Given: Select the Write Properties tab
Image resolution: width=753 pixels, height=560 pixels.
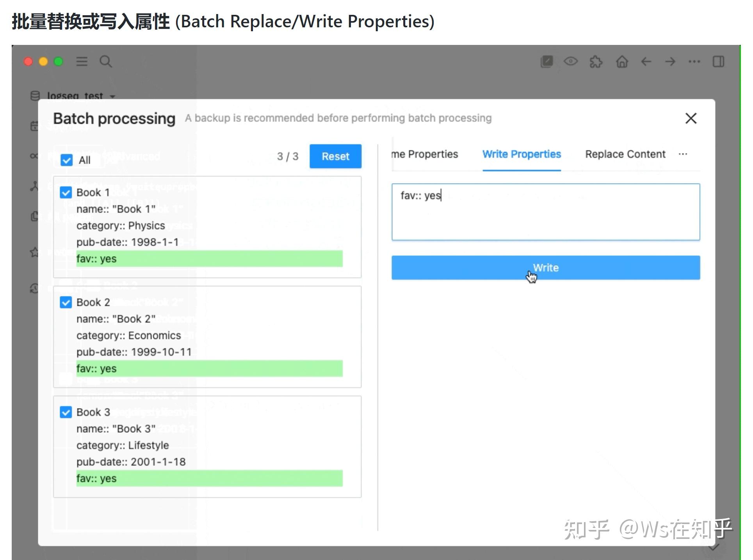Looking at the screenshot, I should coord(522,154).
